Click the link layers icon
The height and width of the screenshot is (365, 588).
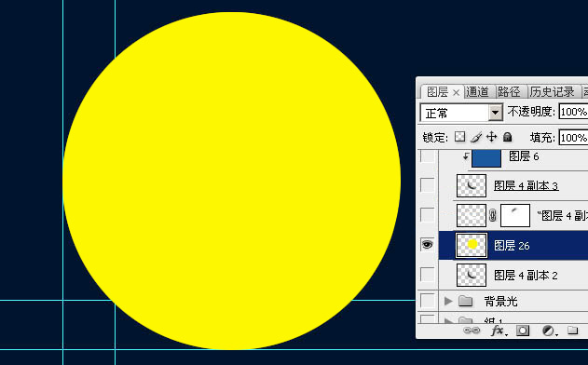tap(472, 331)
